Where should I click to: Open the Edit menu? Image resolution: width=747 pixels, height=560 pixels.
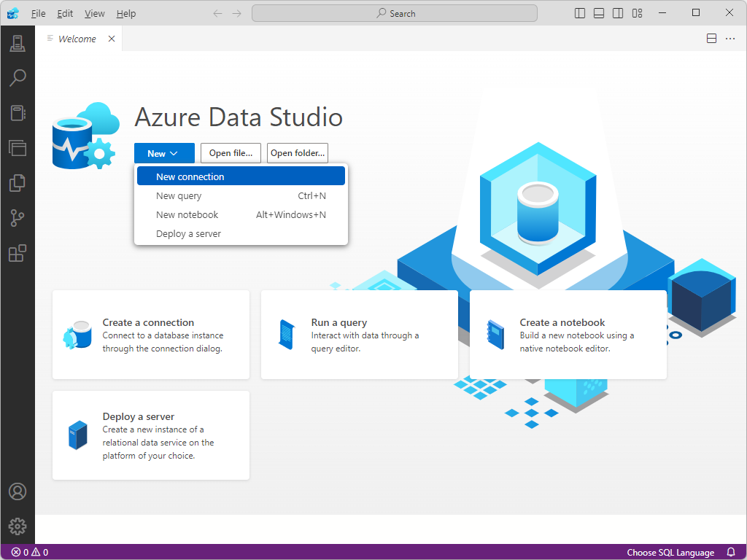point(65,13)
